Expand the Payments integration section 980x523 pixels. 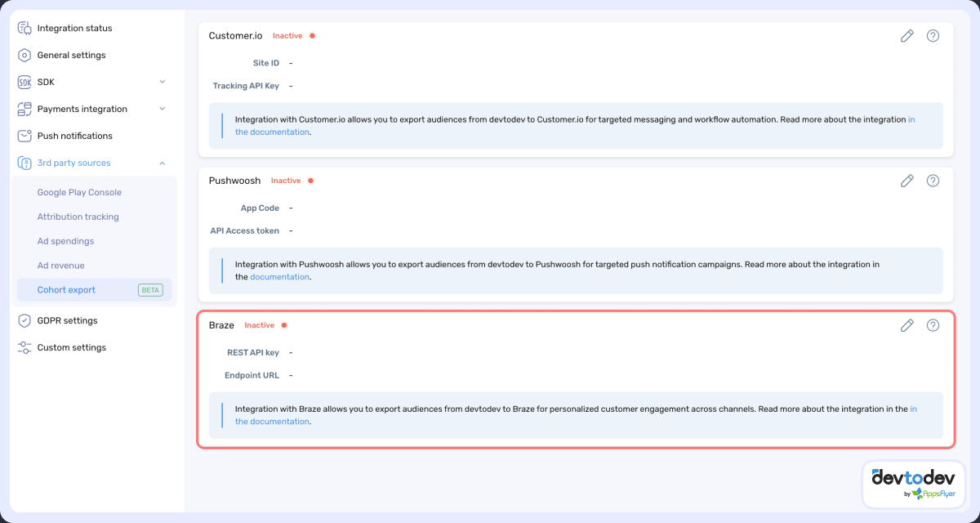click(162, 109)
